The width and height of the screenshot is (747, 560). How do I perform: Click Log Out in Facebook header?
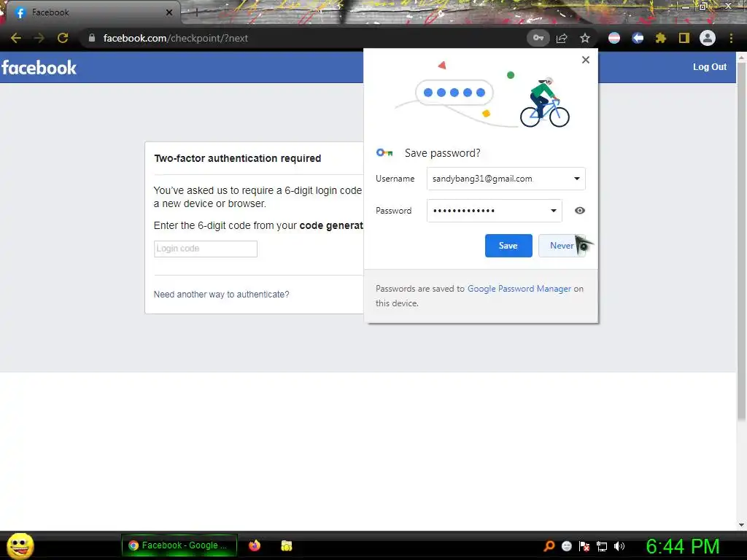click(x=709, y=67)
